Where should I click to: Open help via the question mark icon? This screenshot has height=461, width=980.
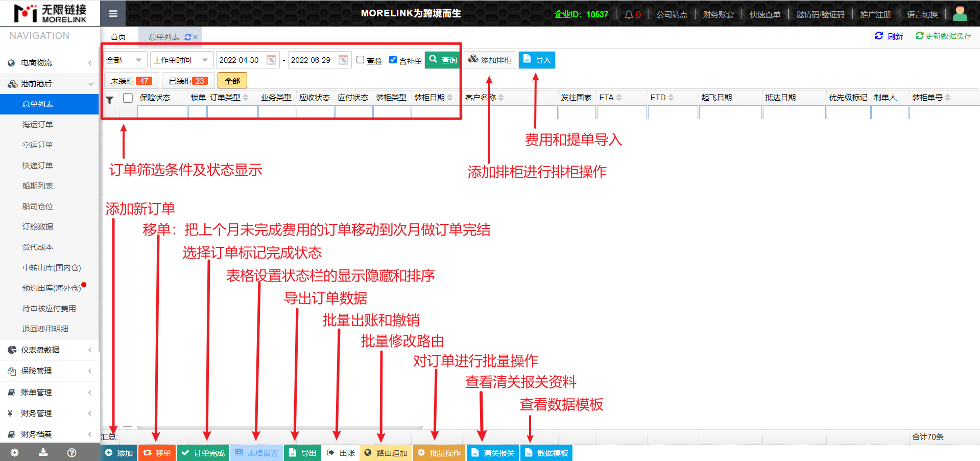72,452
